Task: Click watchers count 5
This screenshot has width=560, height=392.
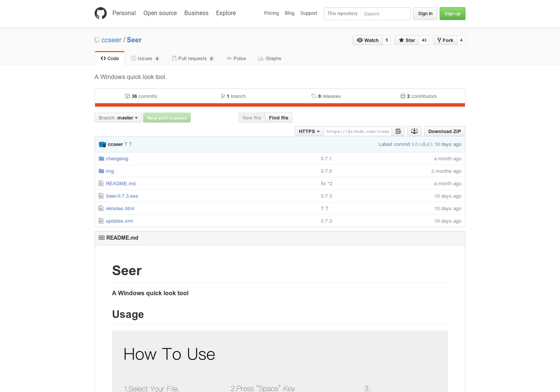Action: 387,40
